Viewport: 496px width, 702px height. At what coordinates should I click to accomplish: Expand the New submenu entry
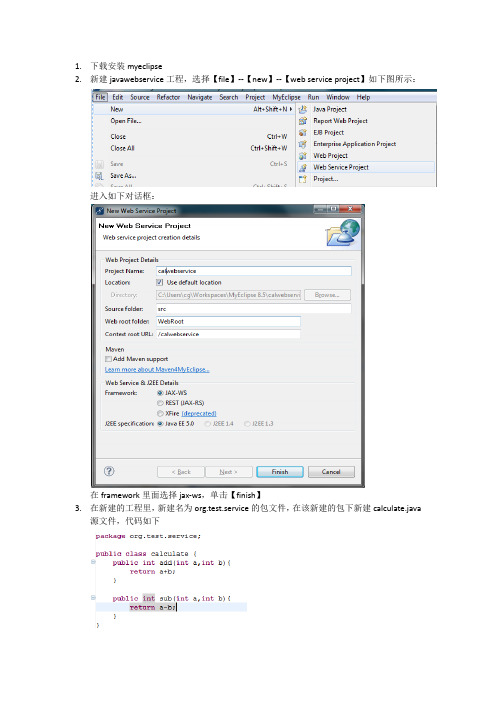pos(193,109)
